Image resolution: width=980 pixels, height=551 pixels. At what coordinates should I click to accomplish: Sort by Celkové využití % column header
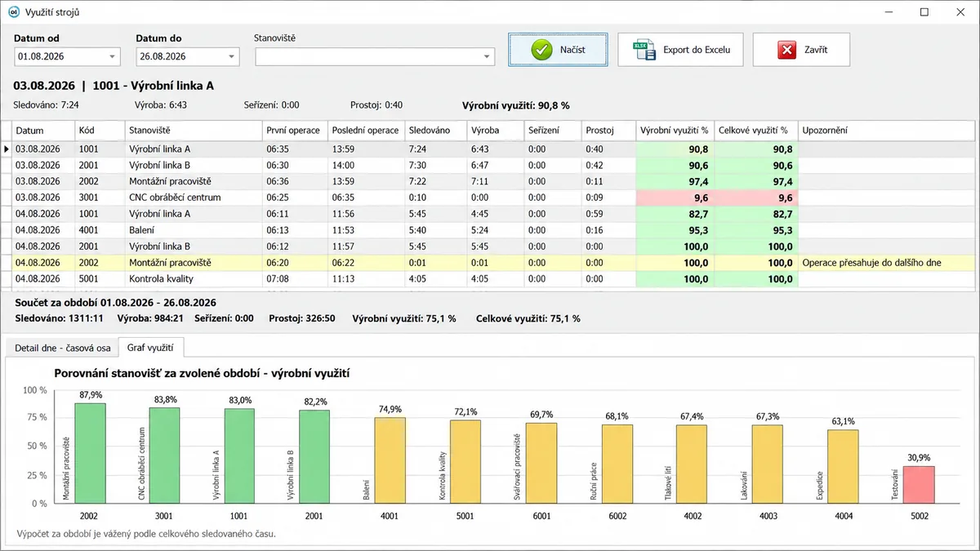coord(756,131)
